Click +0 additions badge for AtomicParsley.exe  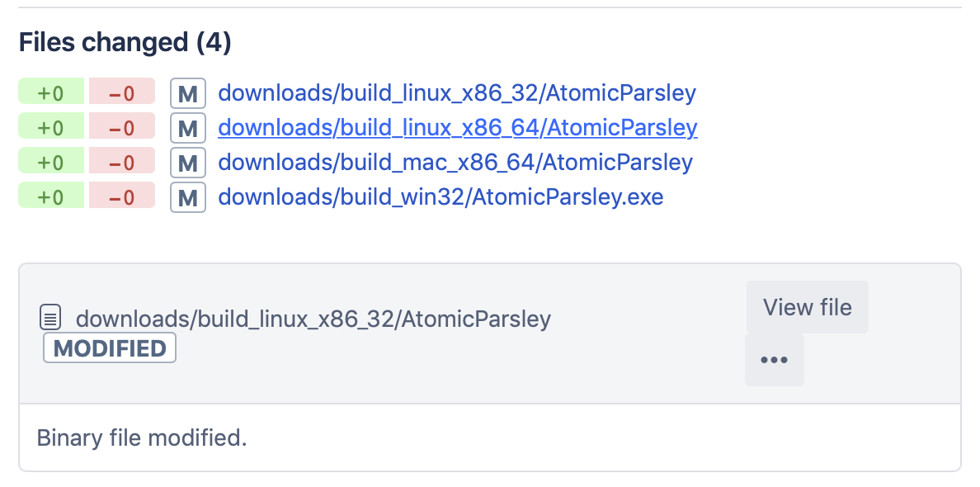tap(51, 196)
